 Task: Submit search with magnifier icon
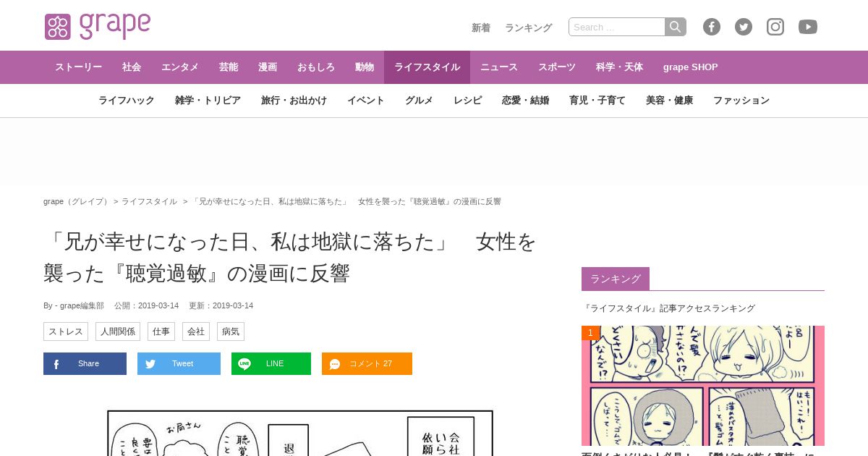coord(675,27)
